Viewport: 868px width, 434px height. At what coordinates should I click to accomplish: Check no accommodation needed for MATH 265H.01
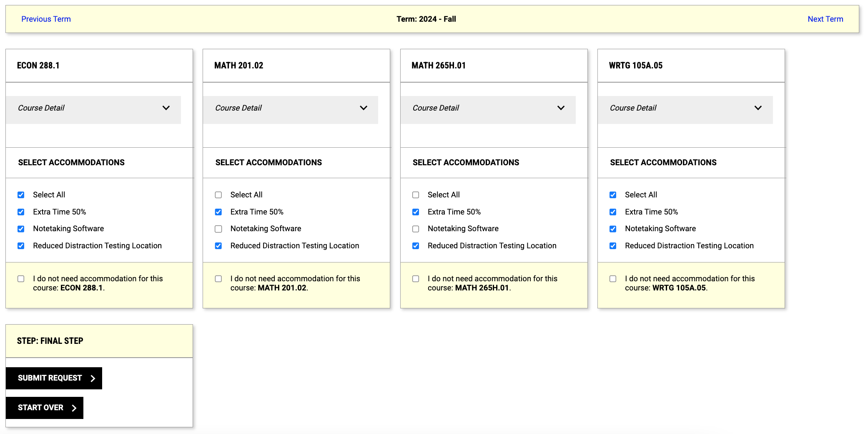coord(416,279)
